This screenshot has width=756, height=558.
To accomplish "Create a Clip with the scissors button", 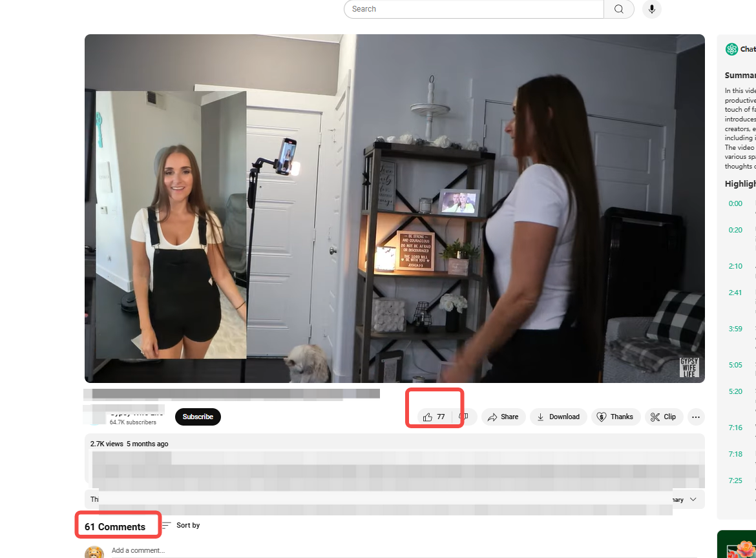I will click(663, 417).
